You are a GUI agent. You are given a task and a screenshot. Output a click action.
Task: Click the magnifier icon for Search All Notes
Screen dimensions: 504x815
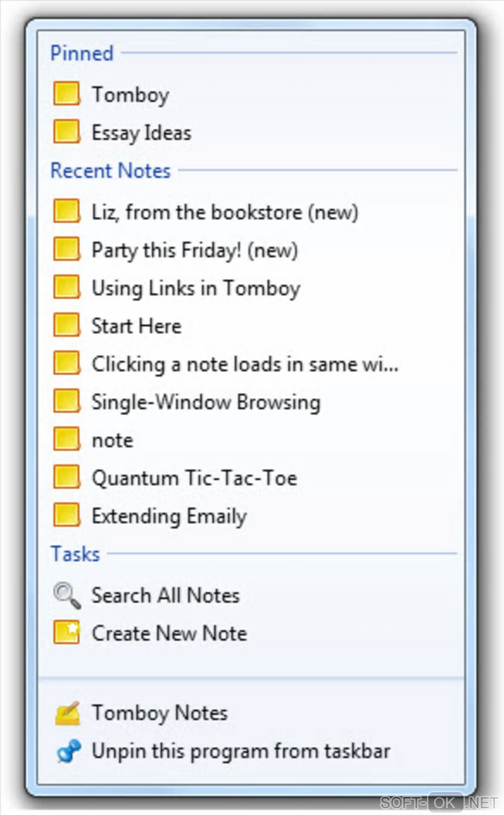pyautogui.click(x=67, y=595)
